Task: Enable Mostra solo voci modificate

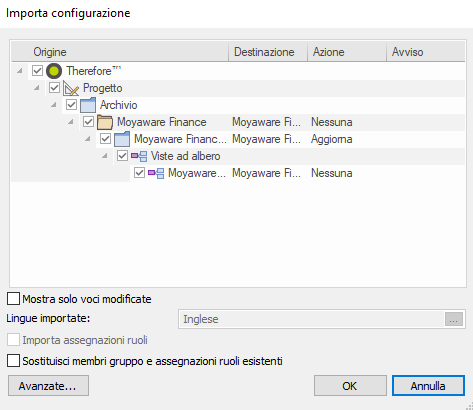Action: [x=13, y=299]
